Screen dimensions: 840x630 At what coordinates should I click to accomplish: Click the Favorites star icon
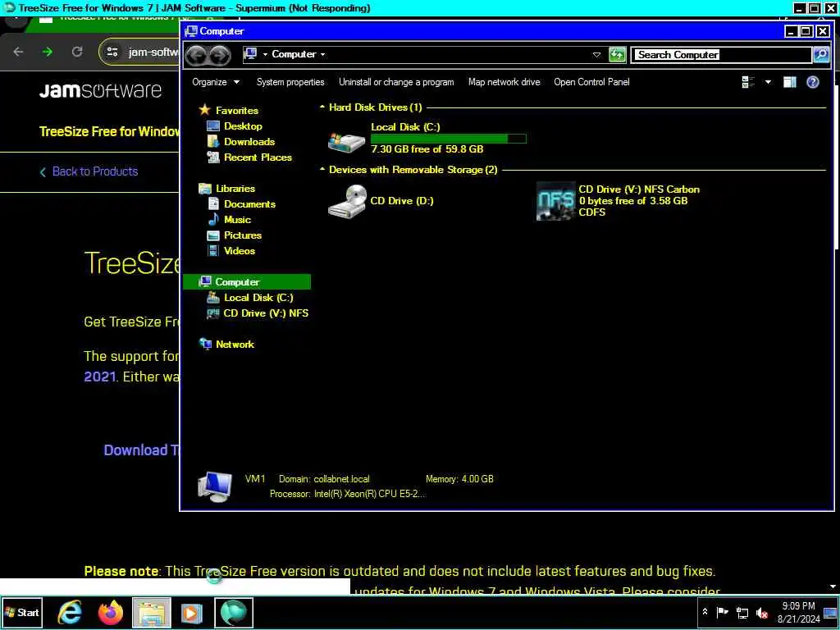[x=204, y=110]
